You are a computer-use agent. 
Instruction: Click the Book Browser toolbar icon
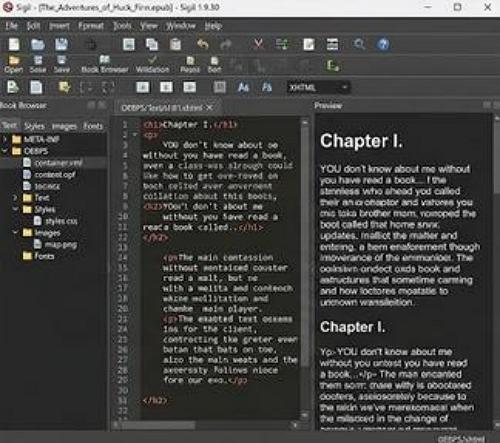point(105,64)
